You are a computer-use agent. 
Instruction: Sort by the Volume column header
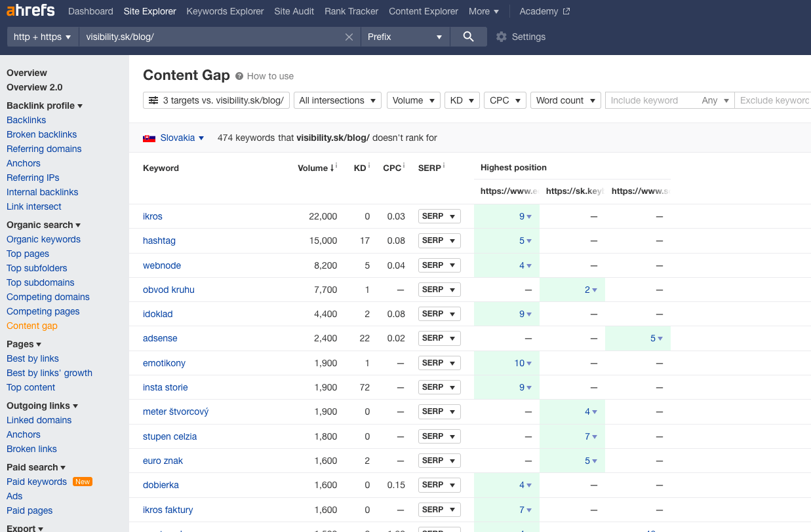[x=313, y=168]
